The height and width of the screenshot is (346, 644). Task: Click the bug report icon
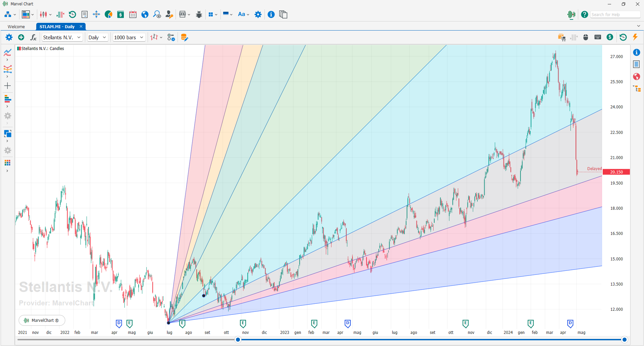click(199, 14)
